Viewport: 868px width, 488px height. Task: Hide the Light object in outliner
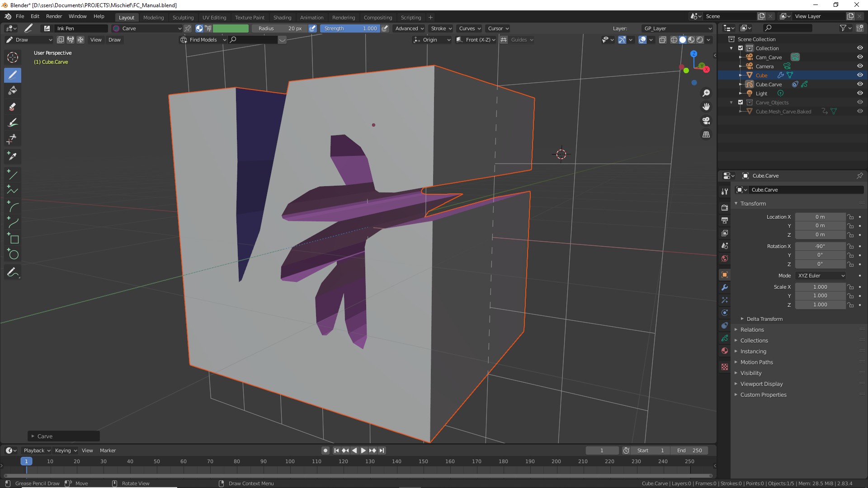(x=860, y=94)
